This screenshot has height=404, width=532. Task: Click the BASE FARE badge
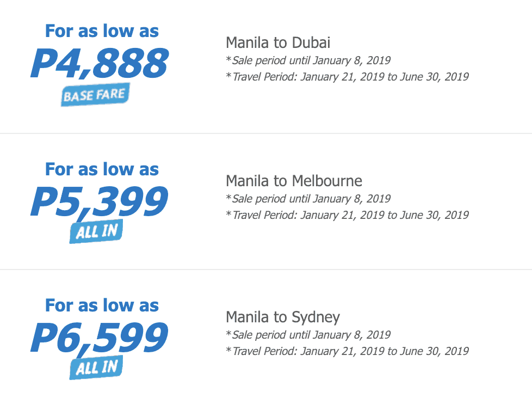click(x=95, y=96)
